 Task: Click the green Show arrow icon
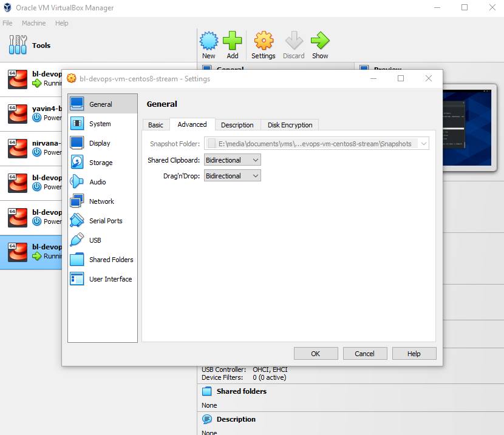320,41
